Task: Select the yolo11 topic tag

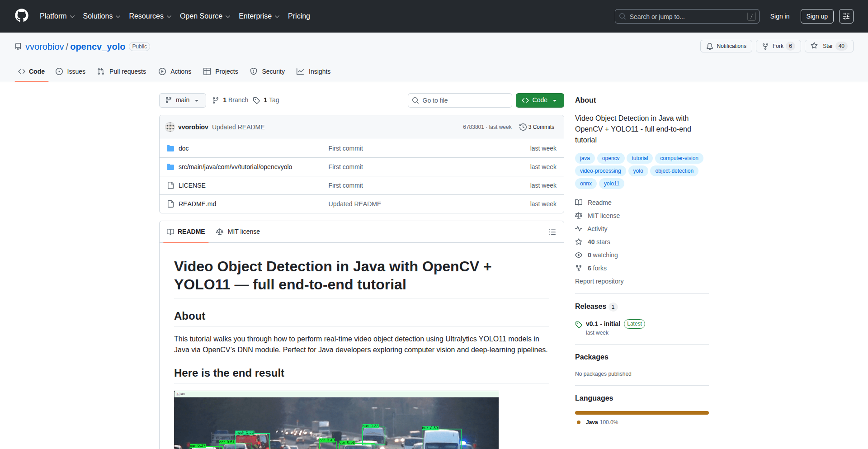Action: tap(612, 184)
